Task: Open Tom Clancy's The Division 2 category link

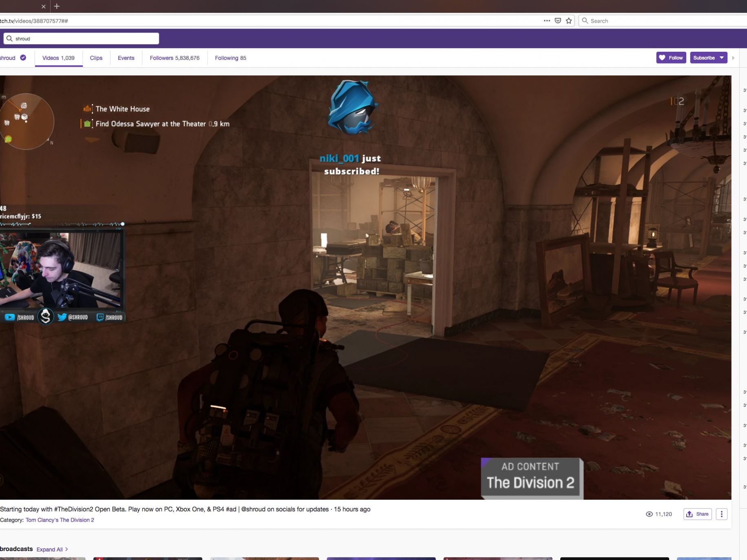Action: pos(60,520)
